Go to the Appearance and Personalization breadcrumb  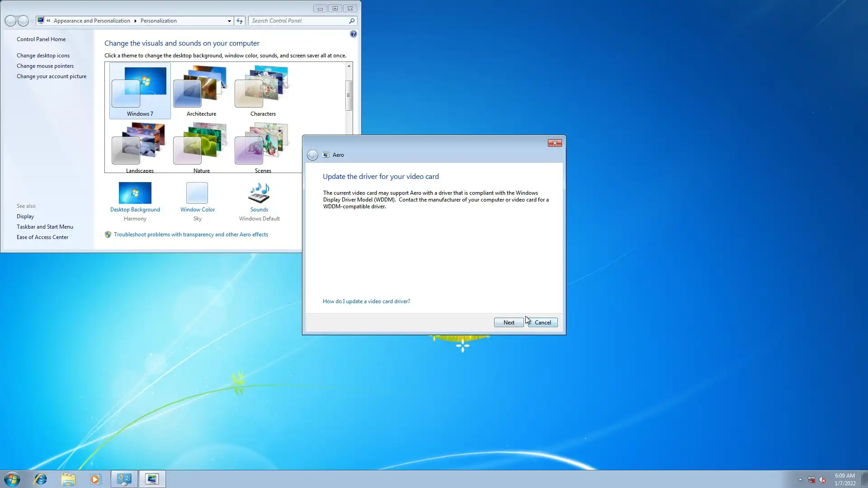[92, 21]
